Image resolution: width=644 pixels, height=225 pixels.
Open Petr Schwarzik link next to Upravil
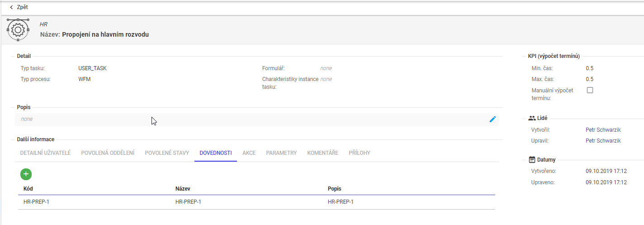coord(603,141)
